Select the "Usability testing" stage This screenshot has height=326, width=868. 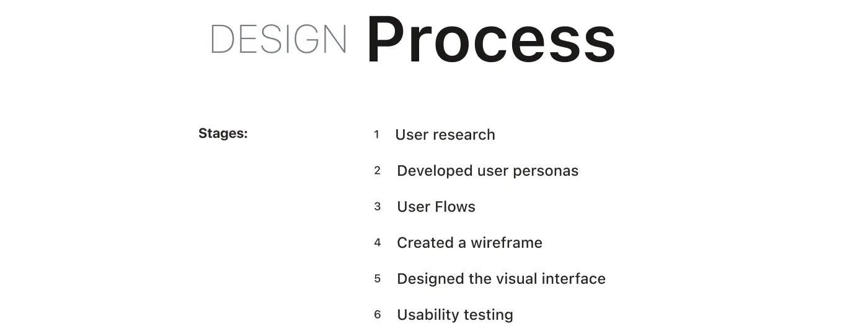(455, 315)
